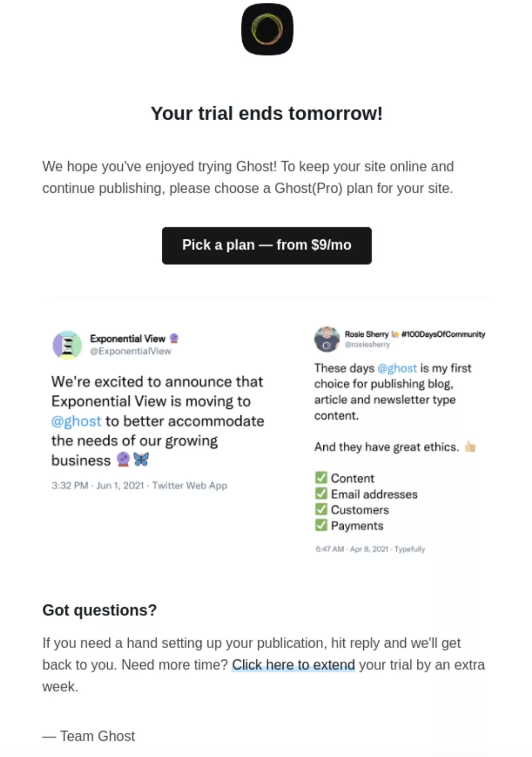532x757 pixels.
Task: Click here to extend your trial
Action: pos(293,665)
